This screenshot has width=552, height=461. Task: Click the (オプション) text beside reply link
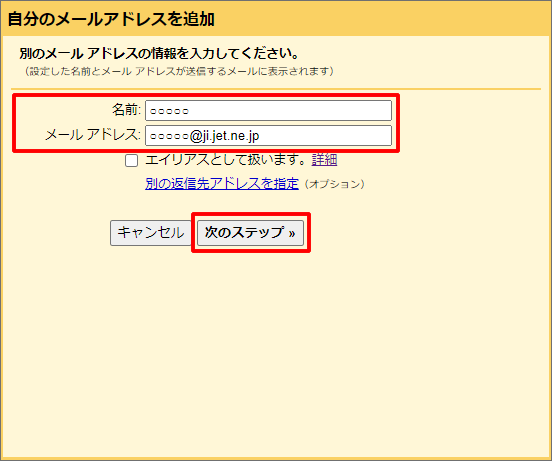coord(335,184)
